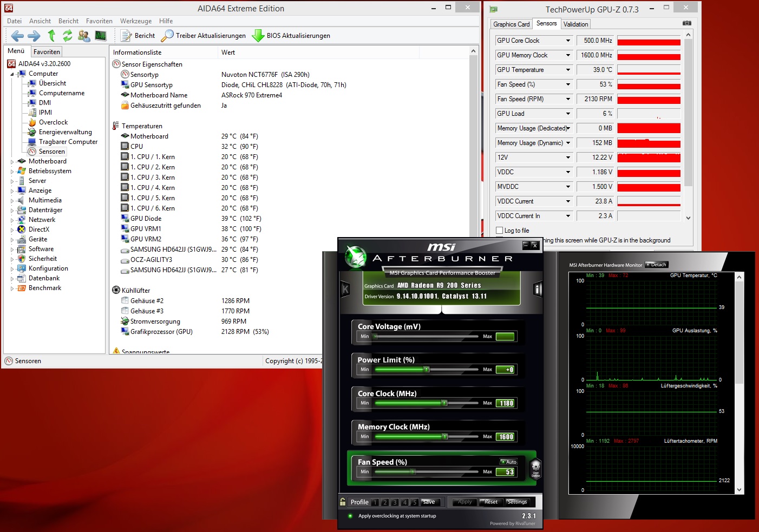759x532 pixels.
Task: Select the GPU Diode temperature row
Action: point(191,219)
